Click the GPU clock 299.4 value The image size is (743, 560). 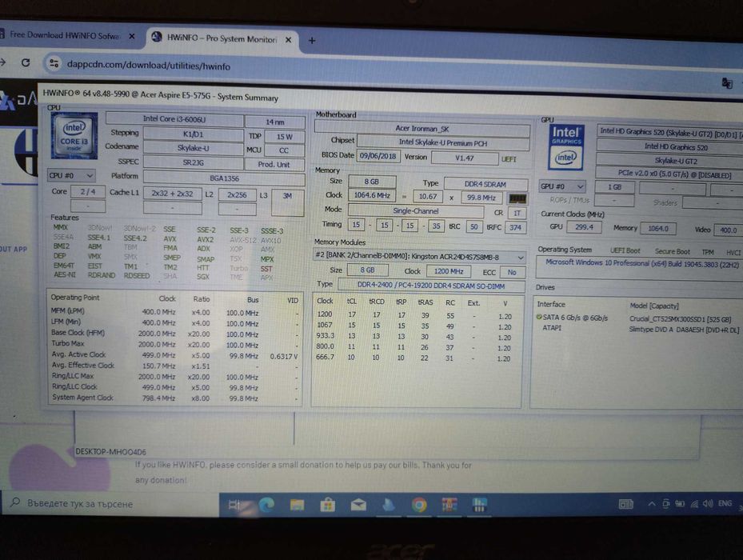pos(584,227)
